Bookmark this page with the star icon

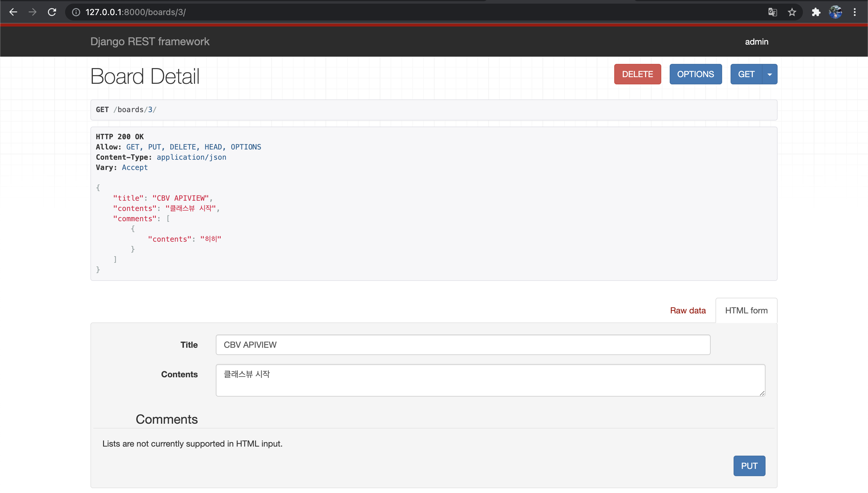coord(792,12)
